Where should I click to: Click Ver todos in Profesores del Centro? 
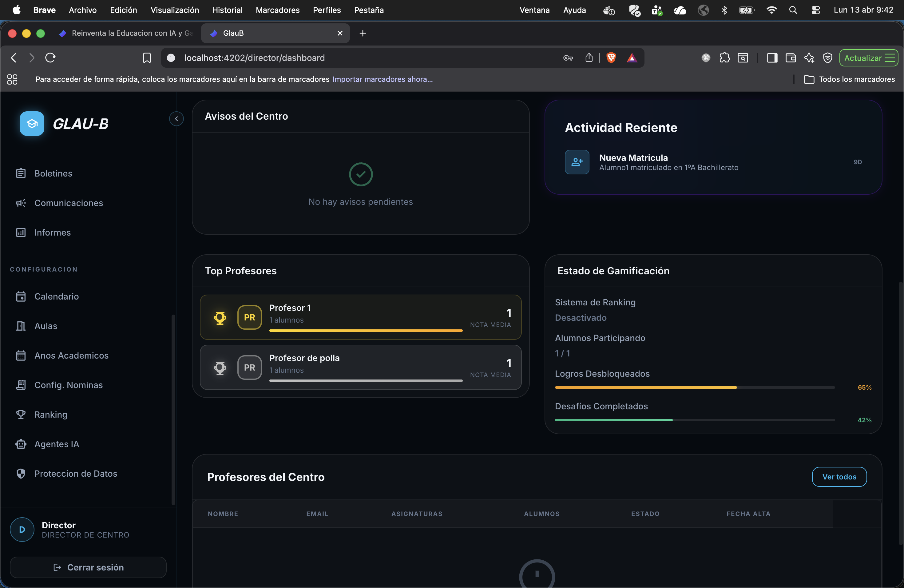[839, 477]
